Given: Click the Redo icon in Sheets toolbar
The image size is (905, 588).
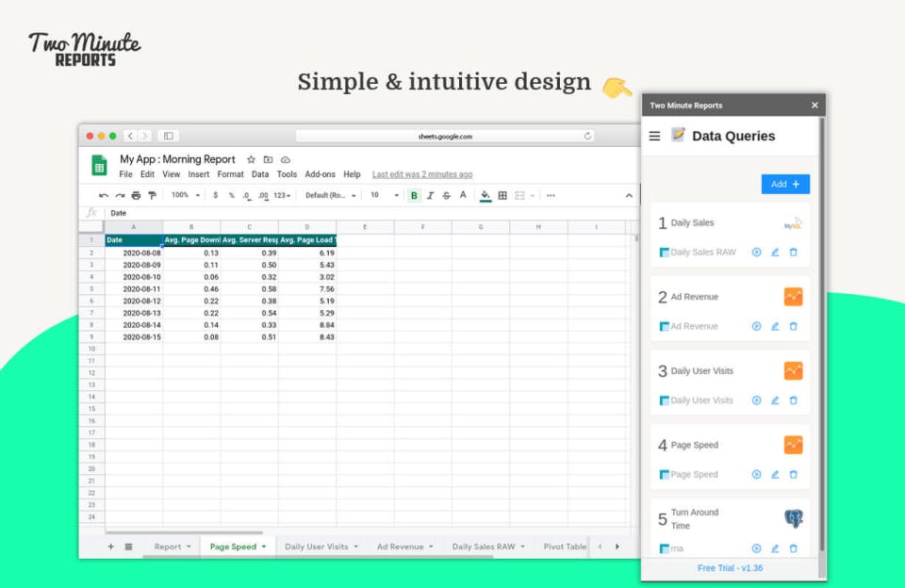Looking at the screenshot, I should click(x=120, y=196).
